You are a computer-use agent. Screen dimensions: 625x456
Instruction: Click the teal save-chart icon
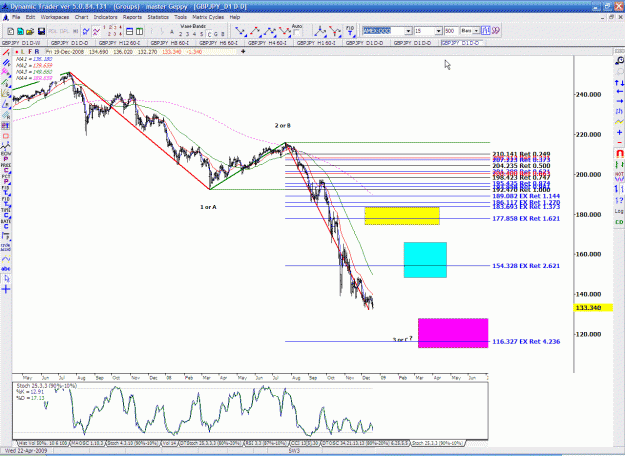[x=20, y=31]
